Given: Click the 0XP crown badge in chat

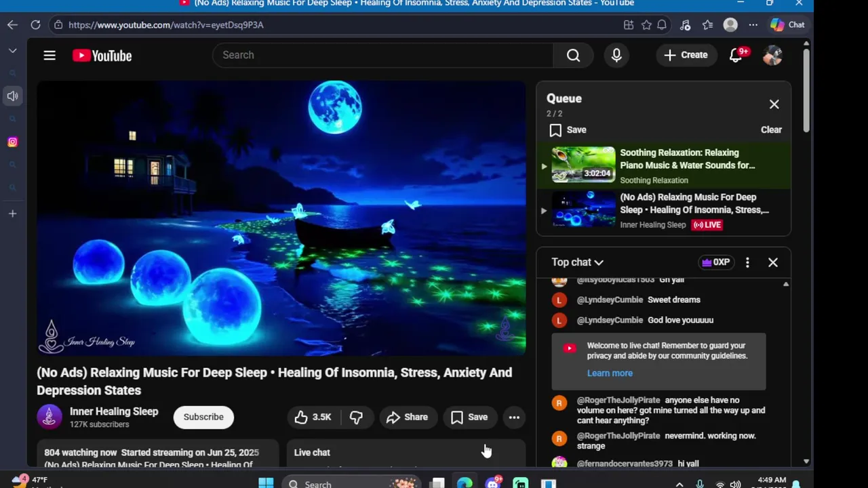Looking at the screenshot, I should tap(716, 262).
